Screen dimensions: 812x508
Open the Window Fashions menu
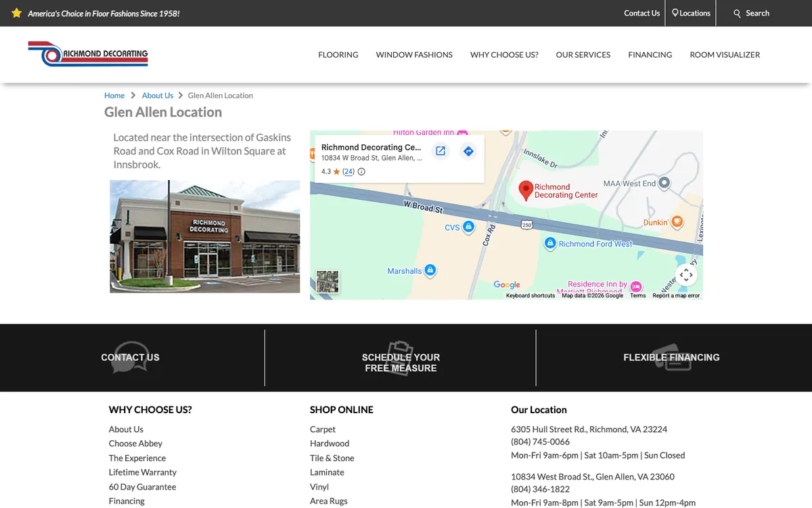click(414, 55)
